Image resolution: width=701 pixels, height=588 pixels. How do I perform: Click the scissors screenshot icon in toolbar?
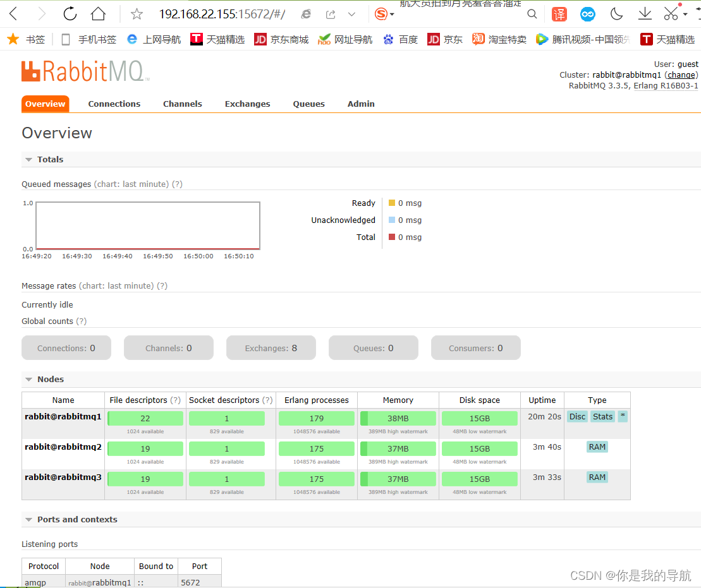[671, 13]
